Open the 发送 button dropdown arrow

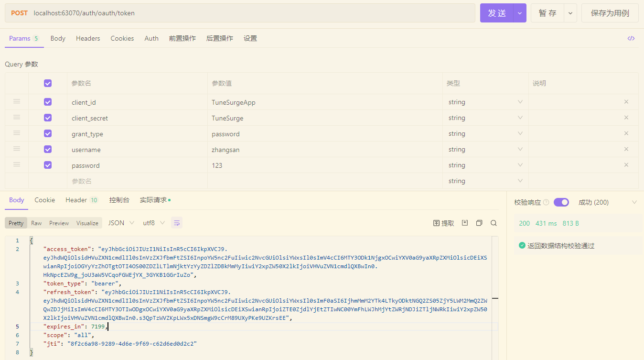pos(520,13)
